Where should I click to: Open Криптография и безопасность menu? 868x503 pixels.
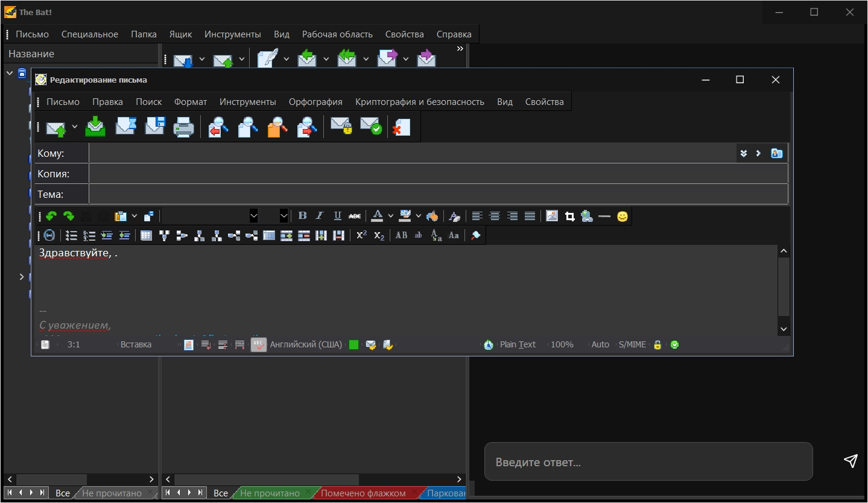(x=420, y=101)
